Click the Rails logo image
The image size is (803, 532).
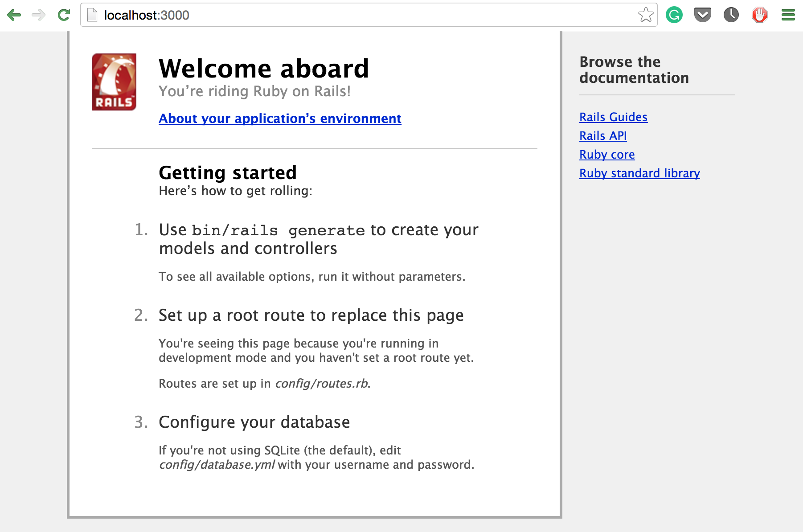pos(114,82)
